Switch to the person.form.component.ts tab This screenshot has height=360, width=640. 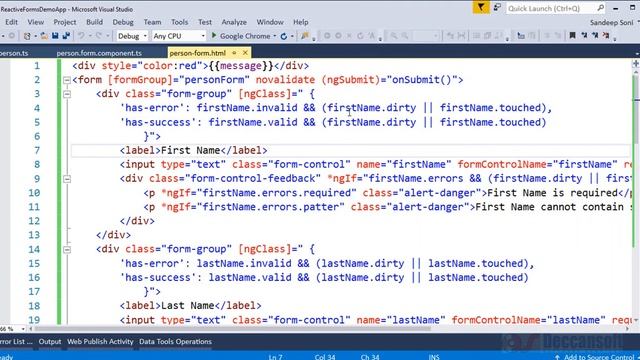click(x=99, y=53)
